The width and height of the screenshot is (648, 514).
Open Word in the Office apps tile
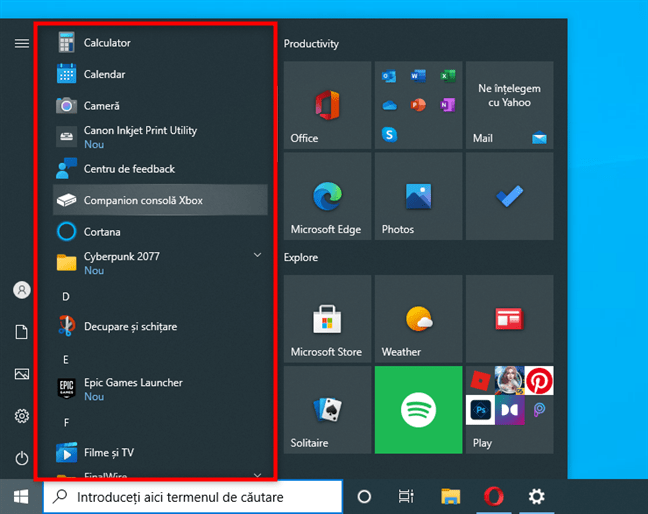pos(418,76)
